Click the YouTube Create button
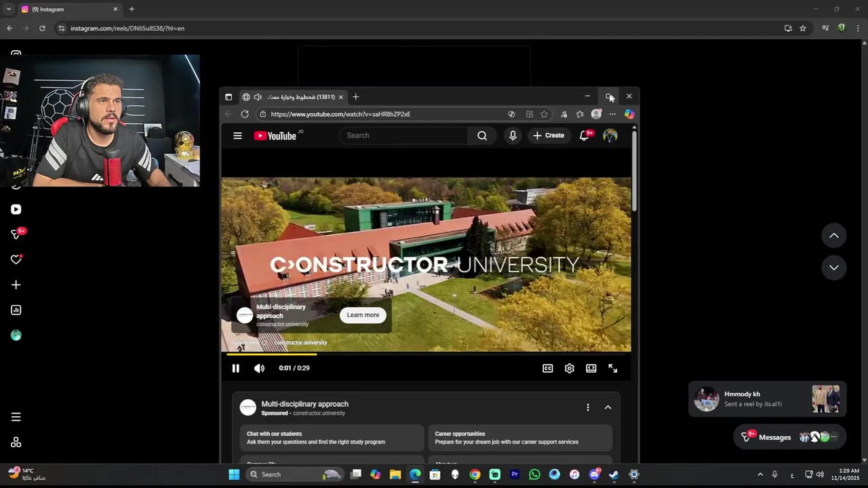The width and height of the screenshot is (868, 488). pos(549,136)
